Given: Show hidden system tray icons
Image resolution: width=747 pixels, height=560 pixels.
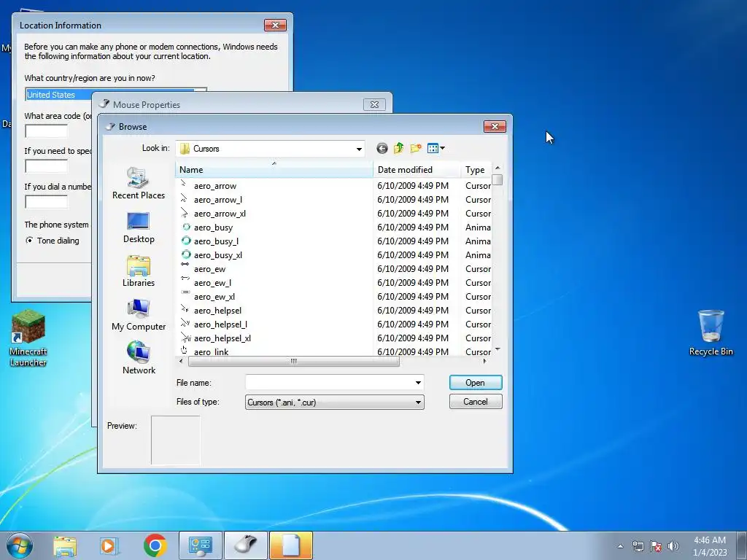Looking at the screenshot, I should click(620, 547).
